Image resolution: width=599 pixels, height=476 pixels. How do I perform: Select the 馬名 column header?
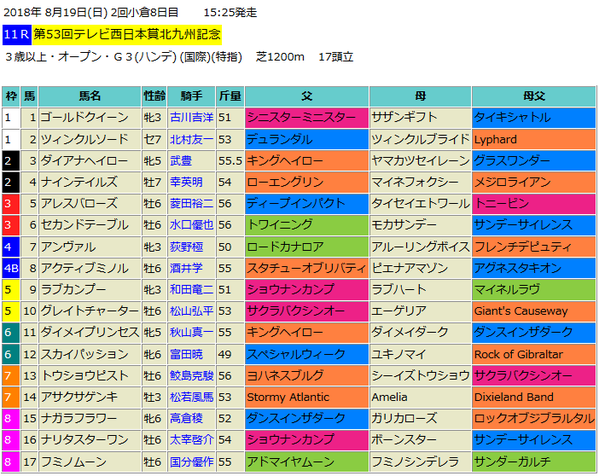[x=90, y=96]
